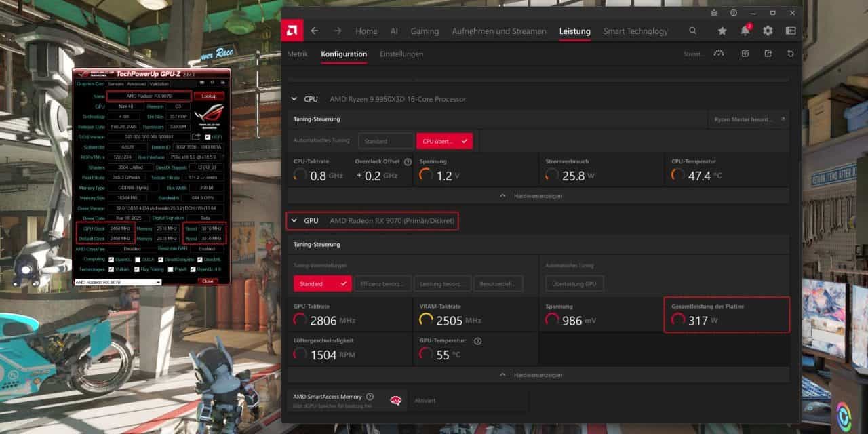Click GPU-Z screenshot camera icon
This screenshot has width=868, height=434.
pyautogui.click(x=202, y=83)
